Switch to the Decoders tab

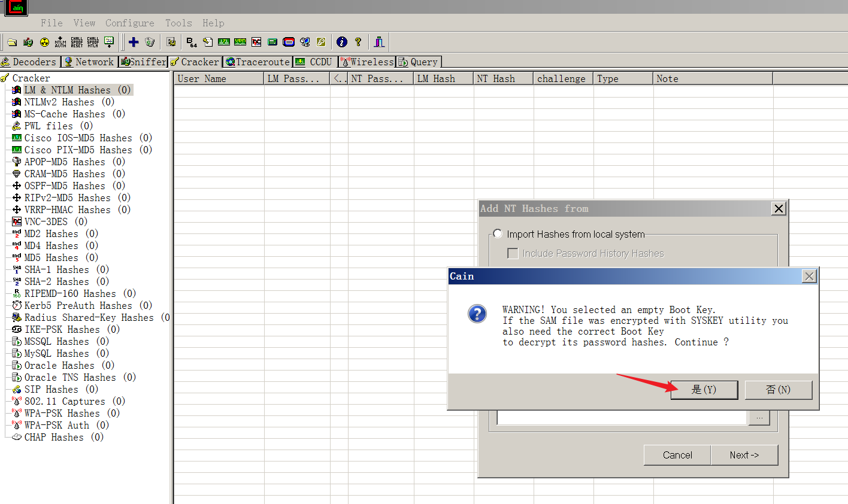point(29,62)
